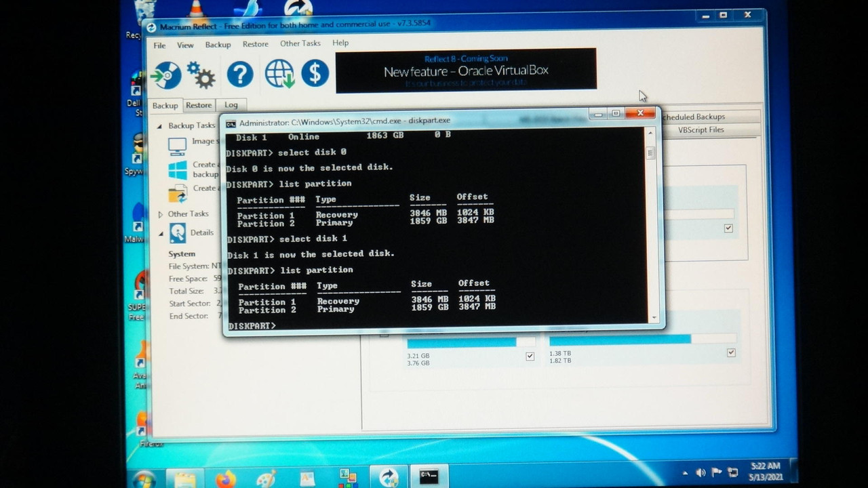Image resolution: width=868 pixels, height=488 pixels.
Task: Open the Action Center flag icon
Action: (x=717, y=472)
